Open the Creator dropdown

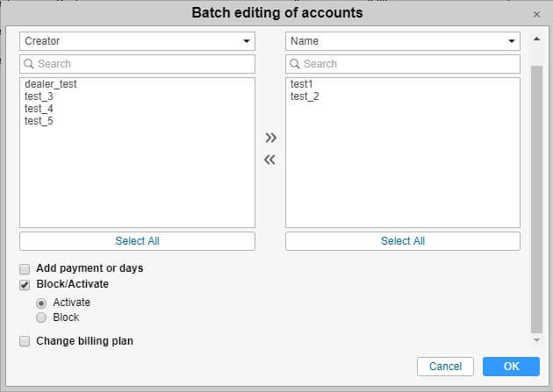[137, 41]
